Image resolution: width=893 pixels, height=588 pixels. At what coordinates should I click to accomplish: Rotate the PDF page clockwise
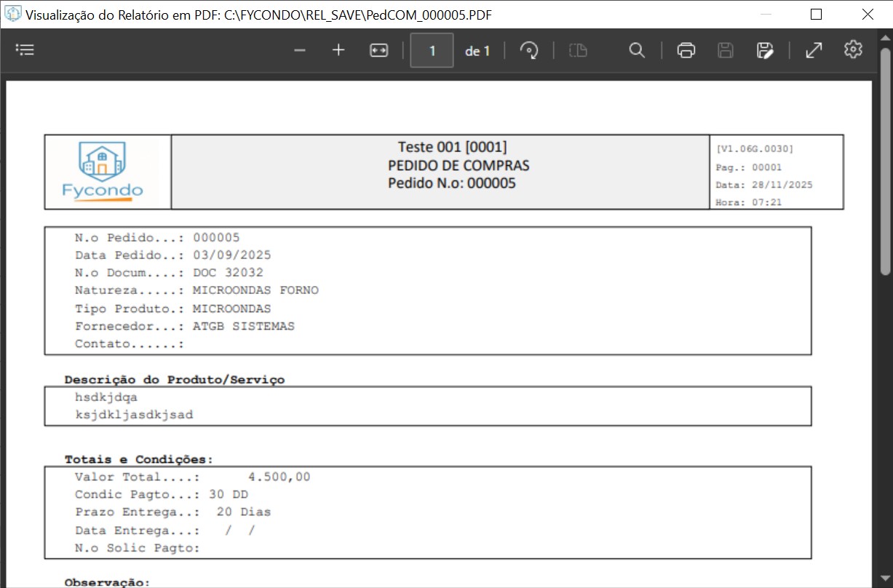point(529,50)
